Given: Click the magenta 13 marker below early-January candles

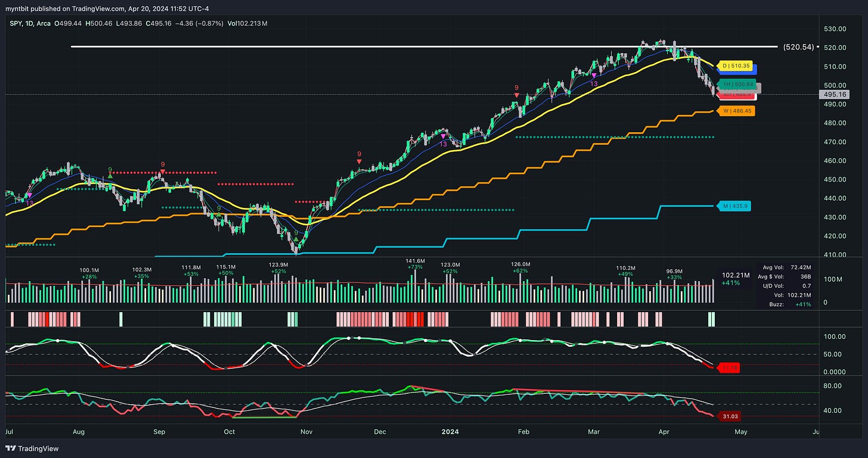Looking at the screenshot, I should pos(442,140).
